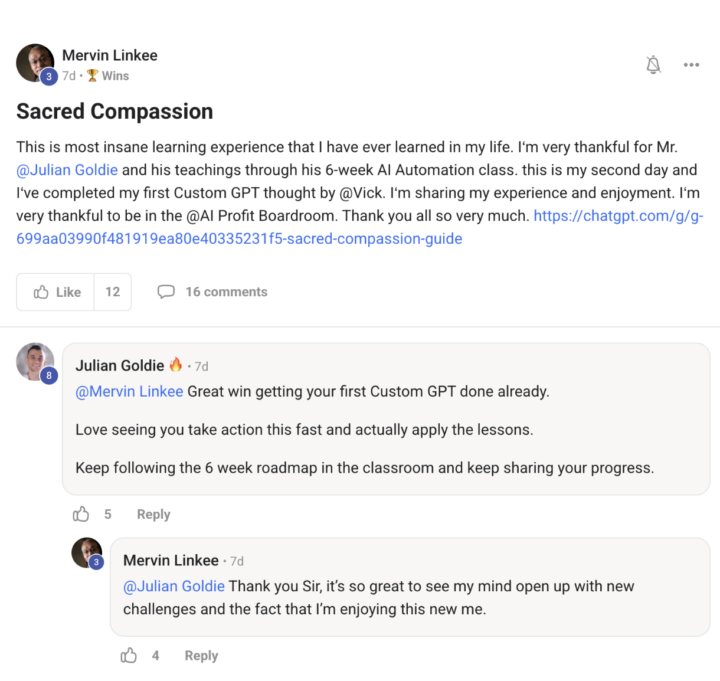Image resolution: width=720 pixels, height=681 pixels.
Task: Like Julian Goldie's comment with thumbs-up
Action: [x=81, y=514]
